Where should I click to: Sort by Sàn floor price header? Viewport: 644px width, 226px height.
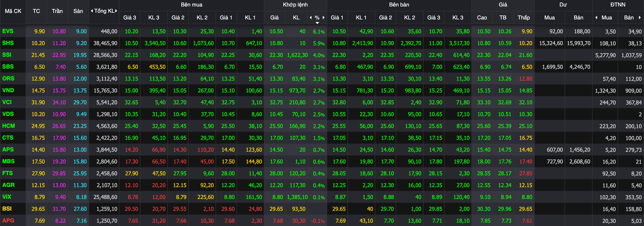78,11
